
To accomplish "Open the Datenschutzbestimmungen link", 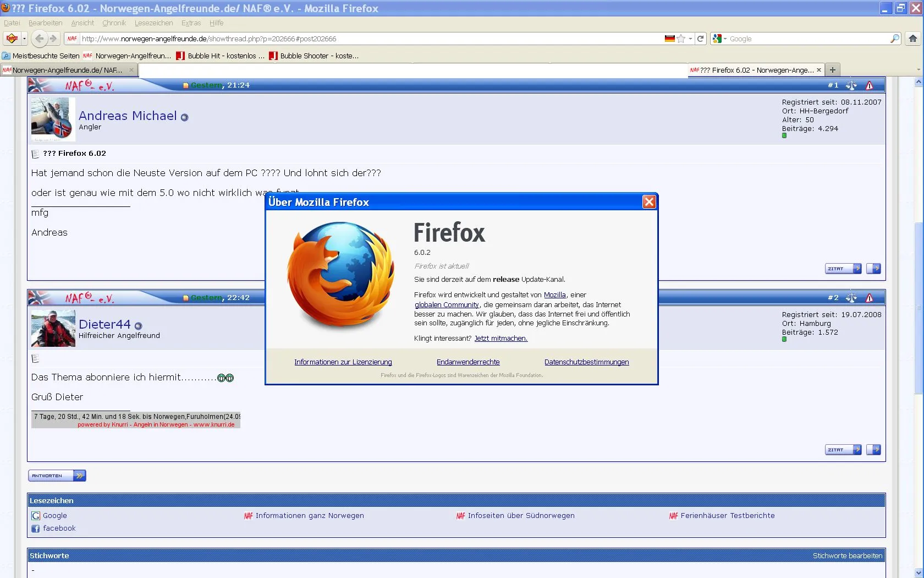I will click(586, 362).
